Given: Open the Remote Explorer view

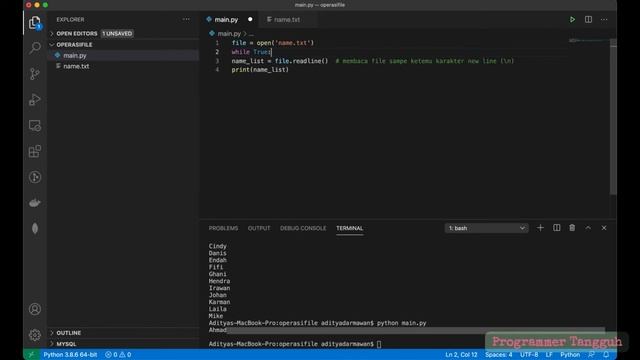Looking at the screenshot, I should [35, 125].
